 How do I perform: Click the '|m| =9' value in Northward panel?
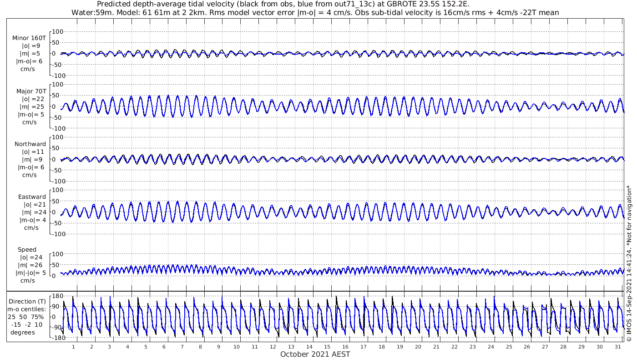[x=31, y=160]
